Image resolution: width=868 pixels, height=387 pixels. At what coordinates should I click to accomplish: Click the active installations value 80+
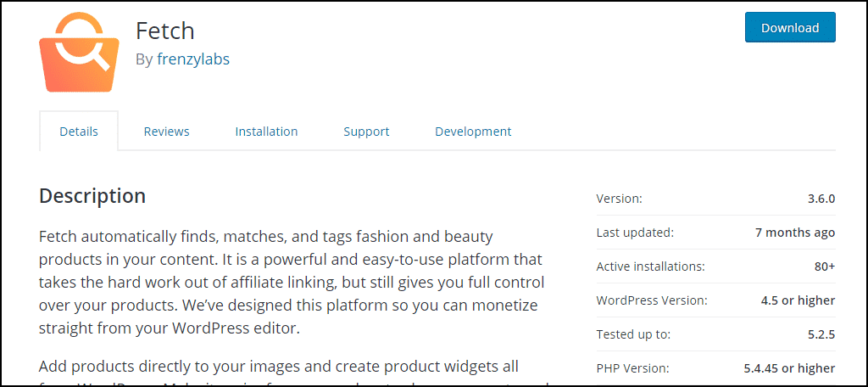tap(824, 266)
